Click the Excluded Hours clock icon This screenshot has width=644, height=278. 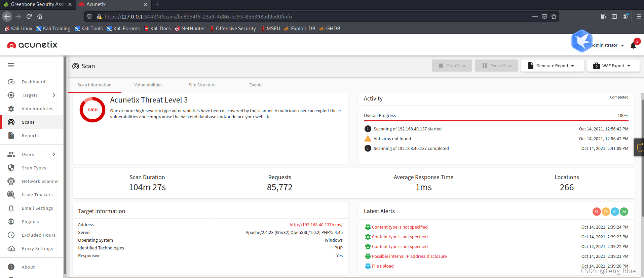[11, 235]
